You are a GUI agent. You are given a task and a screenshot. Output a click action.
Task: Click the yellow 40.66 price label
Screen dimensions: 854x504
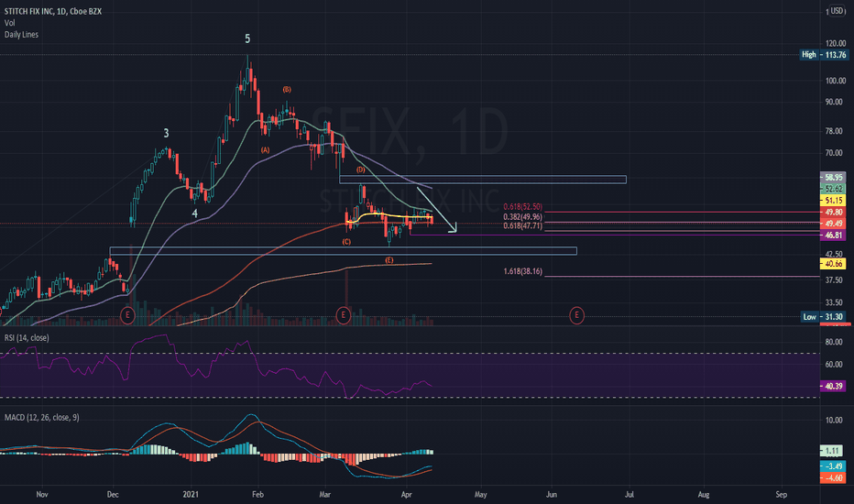click(833, 264)
